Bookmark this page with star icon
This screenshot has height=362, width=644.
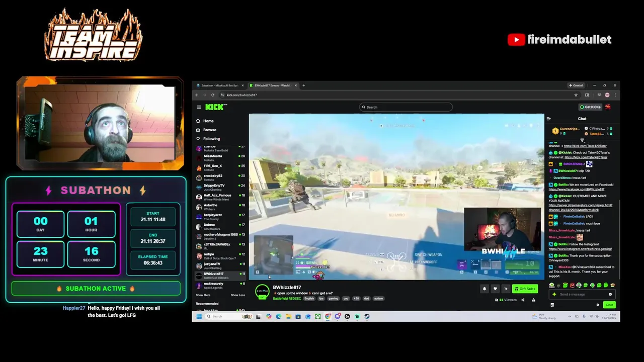576,95
